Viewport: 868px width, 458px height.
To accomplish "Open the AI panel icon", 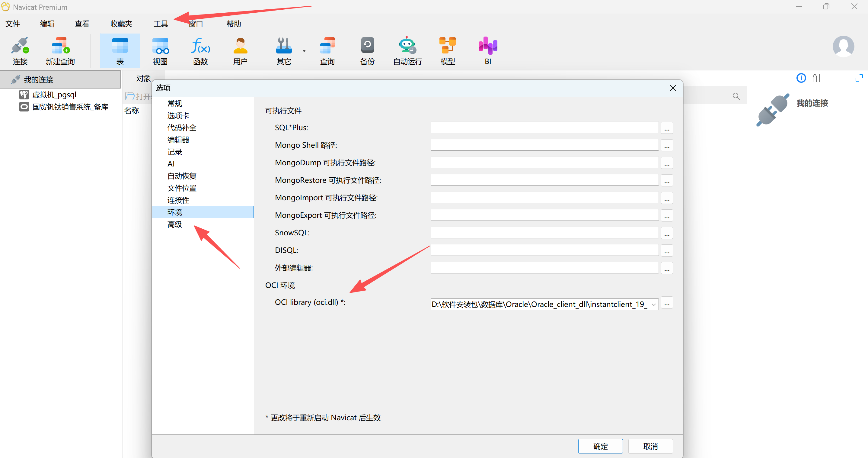I will click(816, 78).
